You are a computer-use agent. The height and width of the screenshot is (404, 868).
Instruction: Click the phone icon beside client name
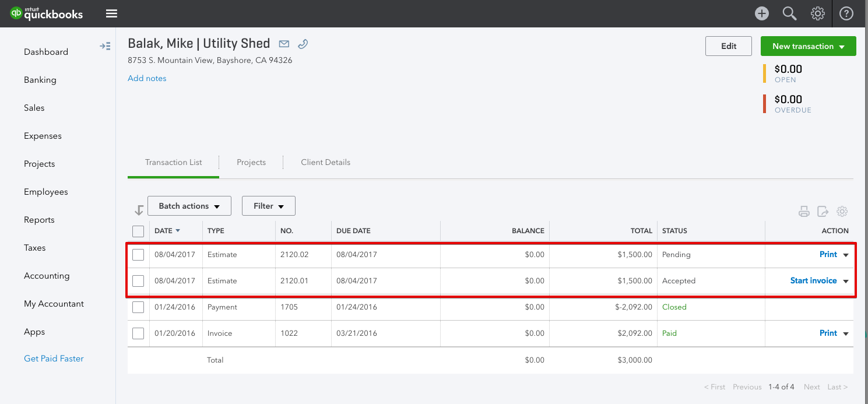pos(303,44)
